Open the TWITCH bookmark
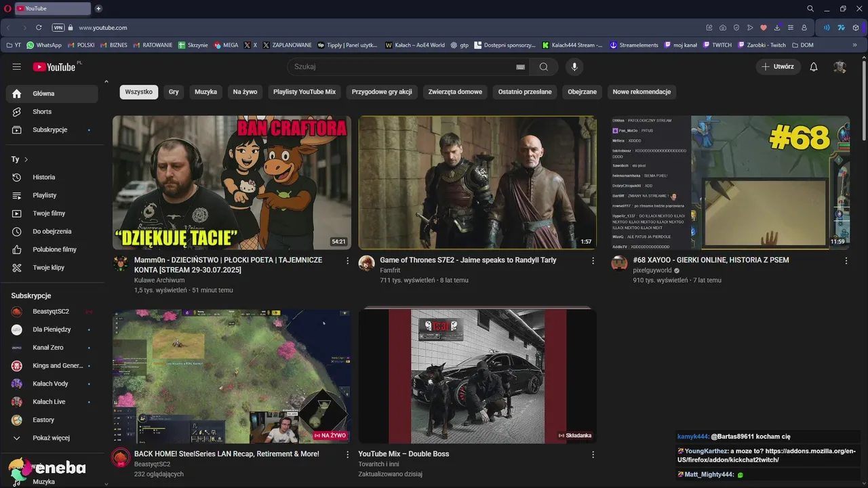The height and width of the screenshot is (488, 868). 717,45
